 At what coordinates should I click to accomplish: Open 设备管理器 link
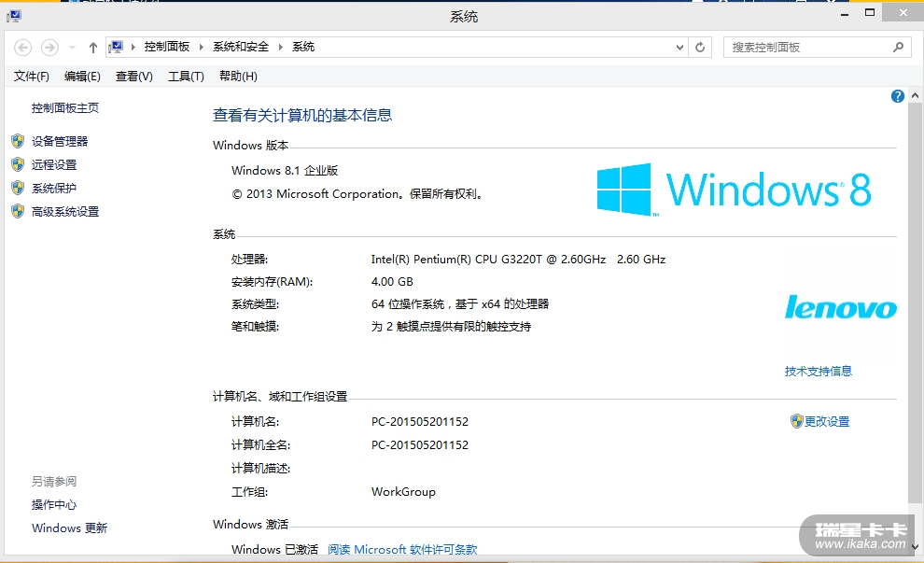(x=60, y=142)
